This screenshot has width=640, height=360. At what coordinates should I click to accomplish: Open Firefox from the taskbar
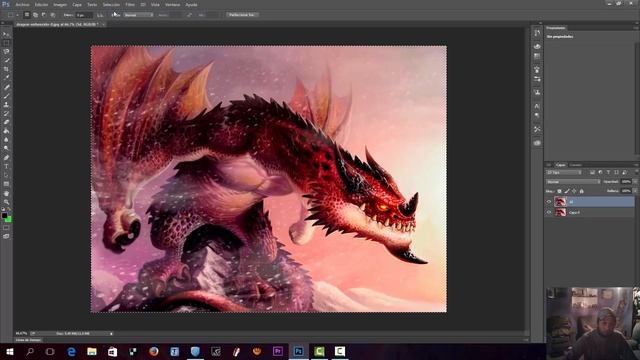point(153,351)
